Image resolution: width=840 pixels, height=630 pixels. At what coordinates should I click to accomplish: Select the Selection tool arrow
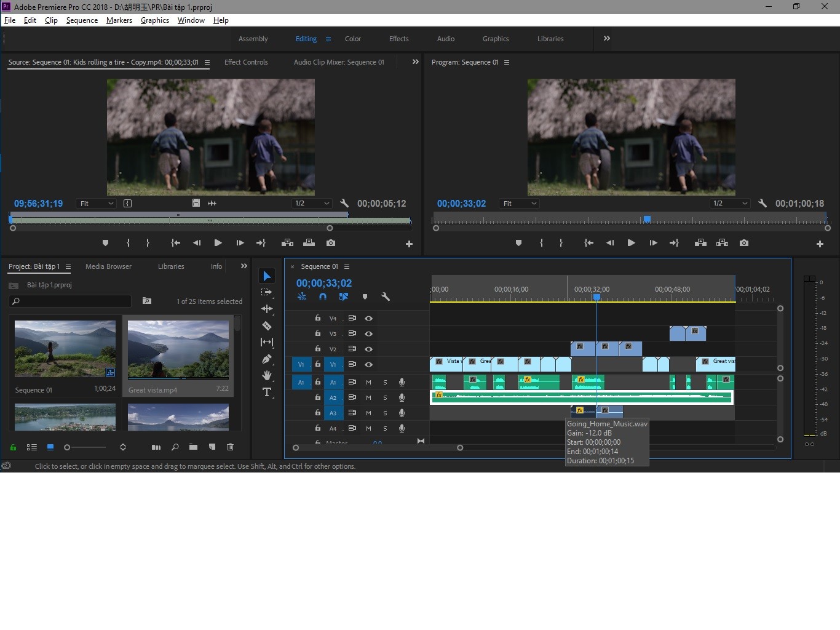click(x=267, y=276)
